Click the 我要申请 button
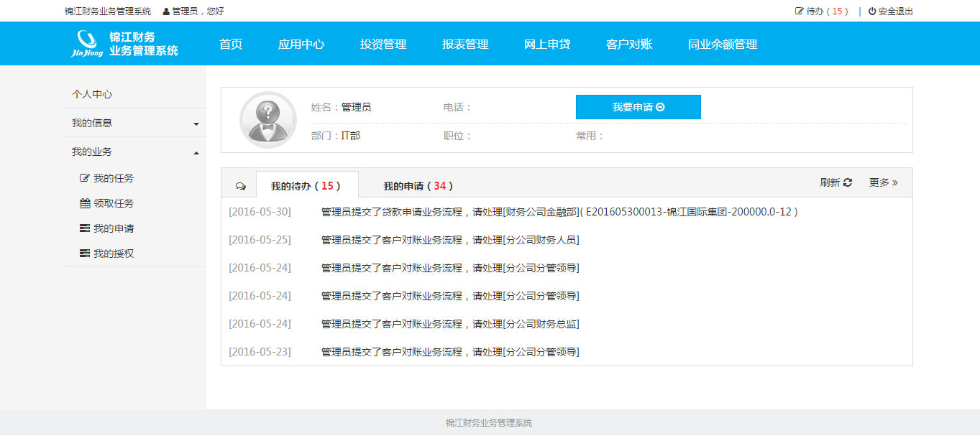 point(638,107)
